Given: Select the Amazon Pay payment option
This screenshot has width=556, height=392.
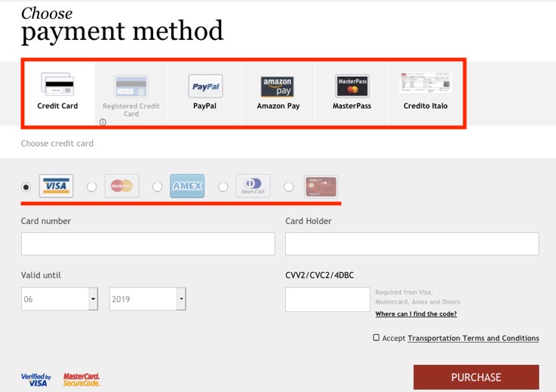Looking at the screenshot, I should [278, 93].
